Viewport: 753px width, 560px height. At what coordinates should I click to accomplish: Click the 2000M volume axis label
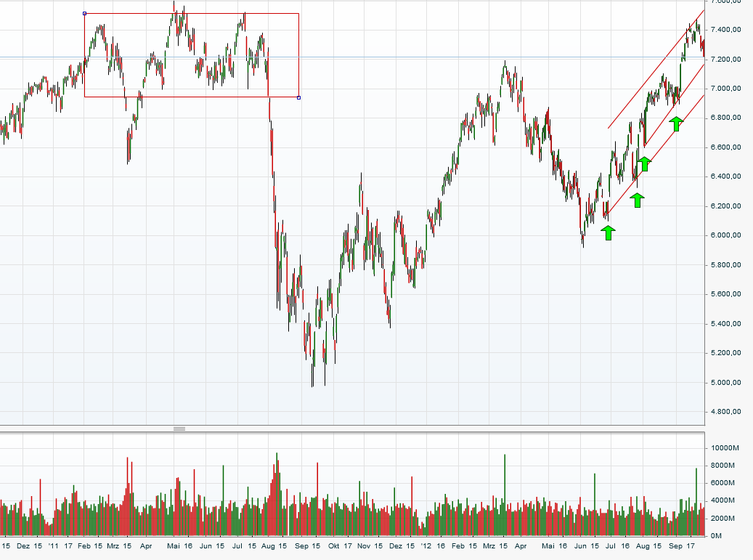click(x=723, y=518)
